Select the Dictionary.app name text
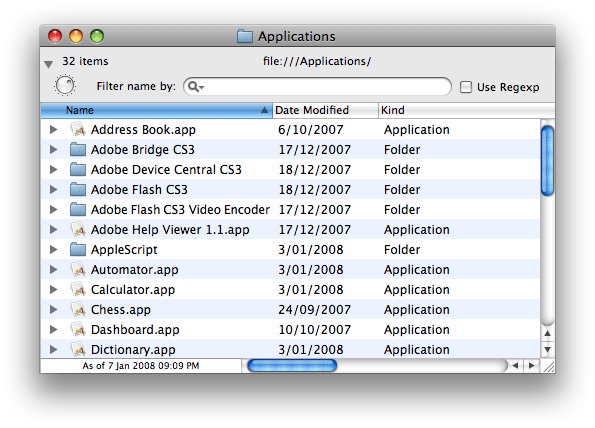595x428 pixels. pos(133,349)
